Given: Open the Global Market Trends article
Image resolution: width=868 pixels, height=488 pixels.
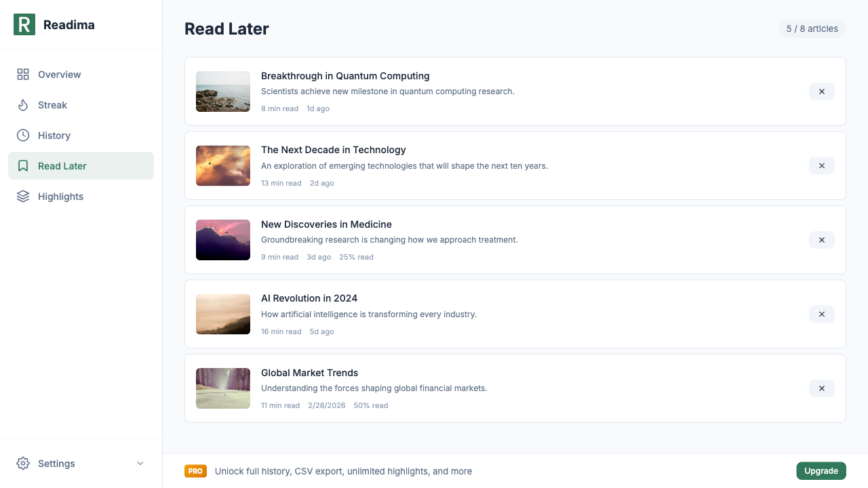Looking at the screenshot, I should coord(309,372).
